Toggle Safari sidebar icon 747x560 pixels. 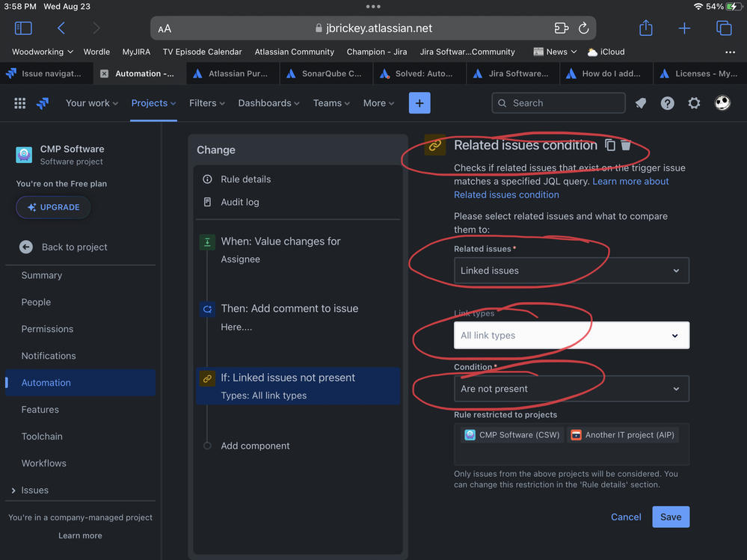click(23, 28)
